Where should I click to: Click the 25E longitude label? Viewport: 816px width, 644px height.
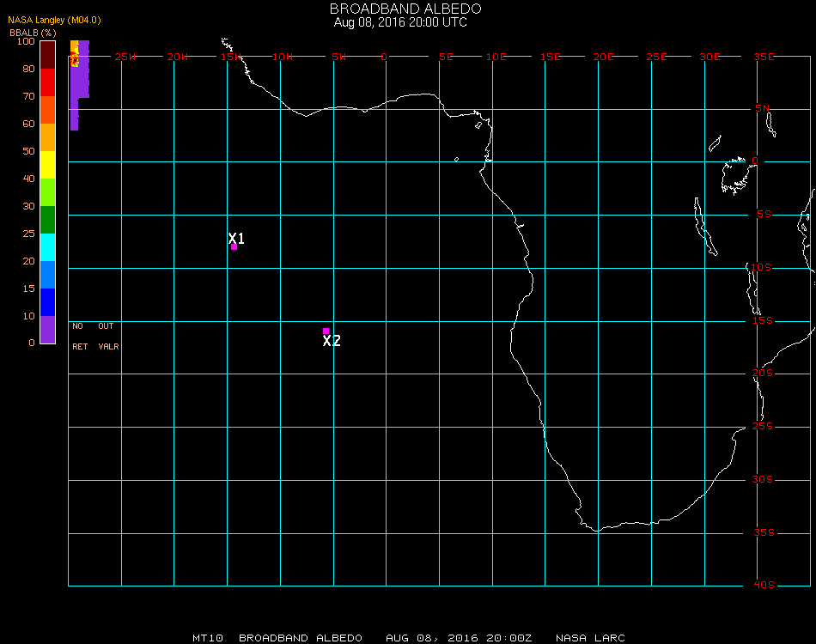click(x=656, y=57)
